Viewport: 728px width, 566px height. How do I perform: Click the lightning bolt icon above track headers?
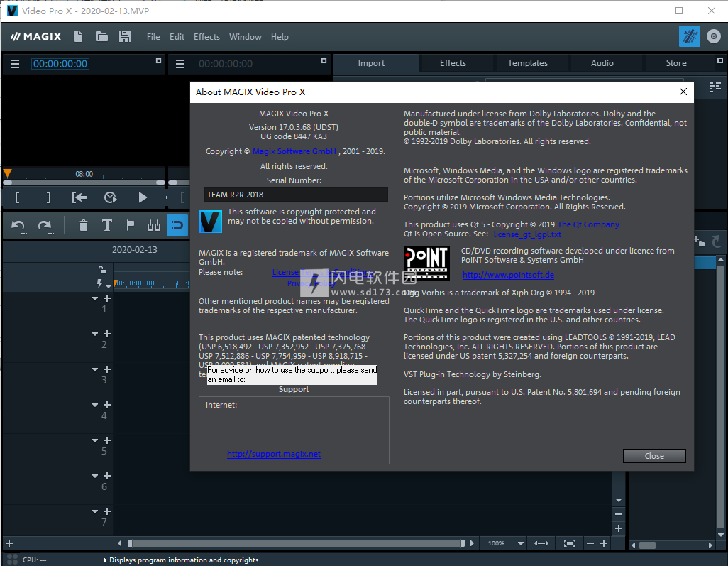pos(100,283)
